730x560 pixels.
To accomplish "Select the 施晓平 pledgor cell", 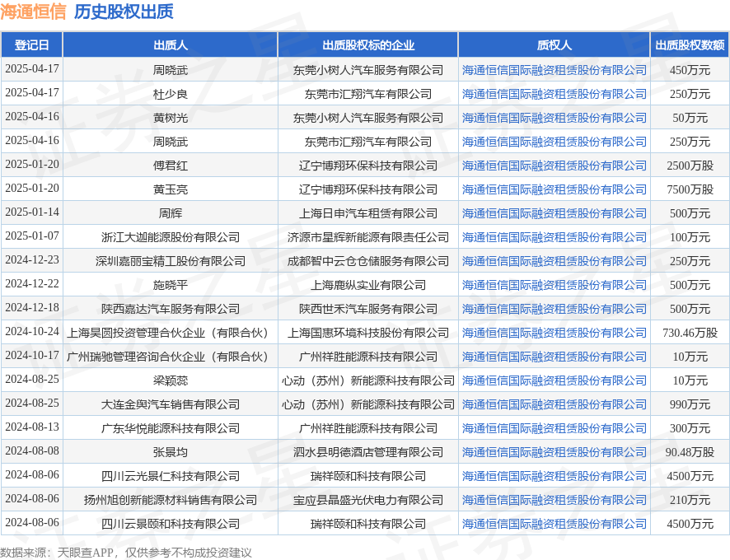I will [171, 286].
